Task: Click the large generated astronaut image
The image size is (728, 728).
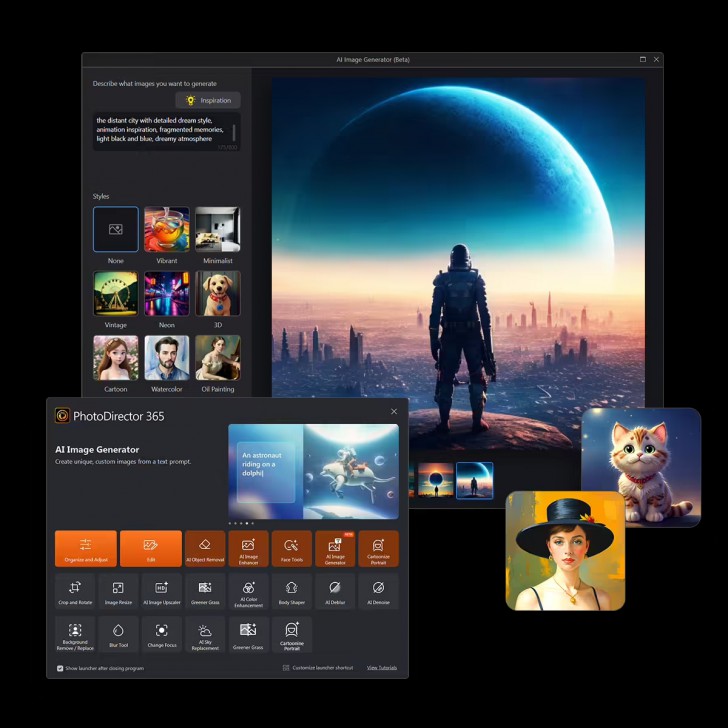Action: point(458,265)
